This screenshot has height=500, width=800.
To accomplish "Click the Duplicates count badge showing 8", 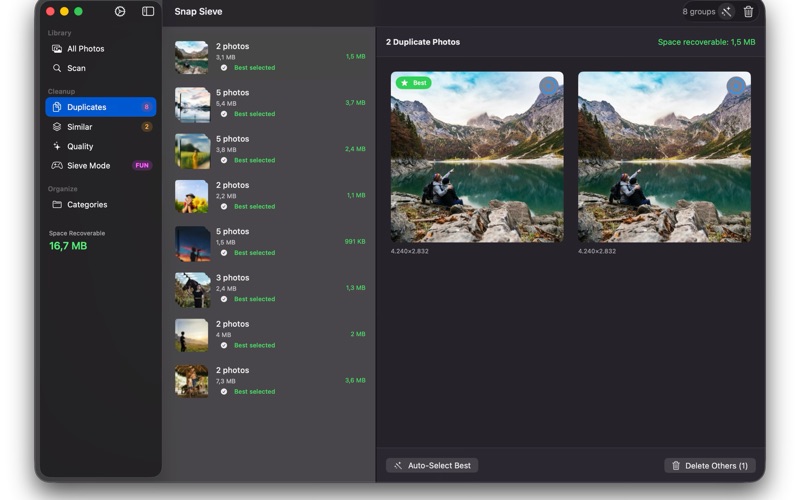I will (146, 107).
